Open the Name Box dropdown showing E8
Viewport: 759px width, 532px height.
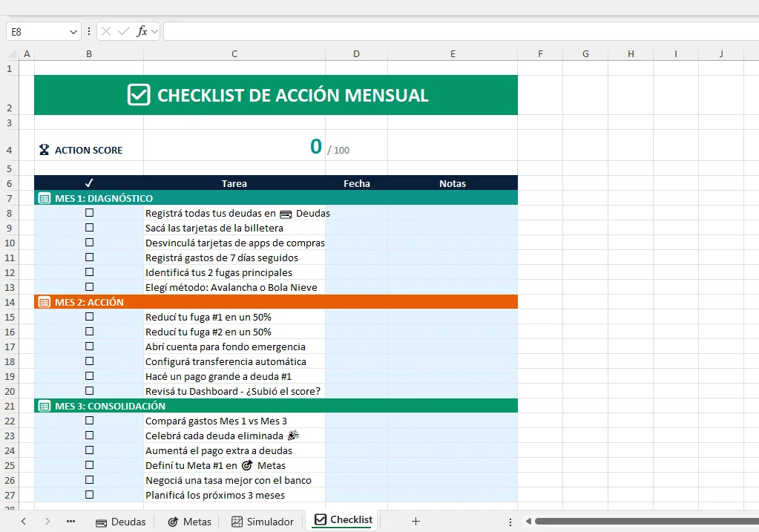tap(73, 31)
